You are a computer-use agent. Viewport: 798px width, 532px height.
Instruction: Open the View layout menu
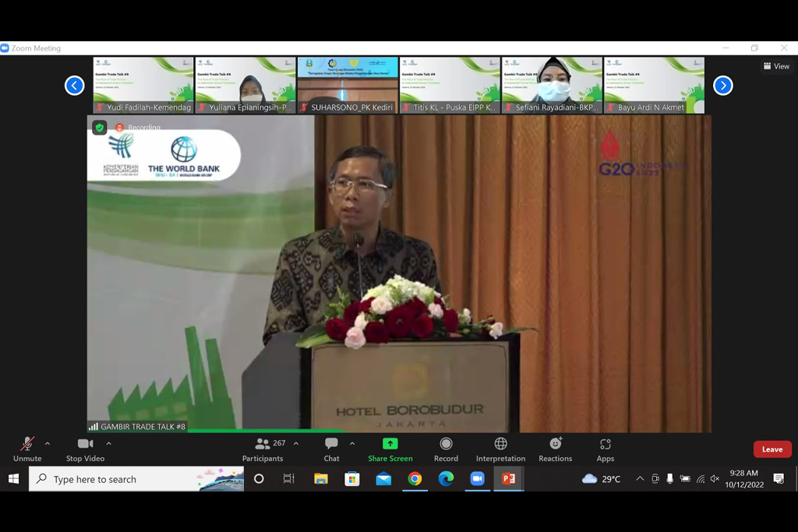tap(776, 66)
